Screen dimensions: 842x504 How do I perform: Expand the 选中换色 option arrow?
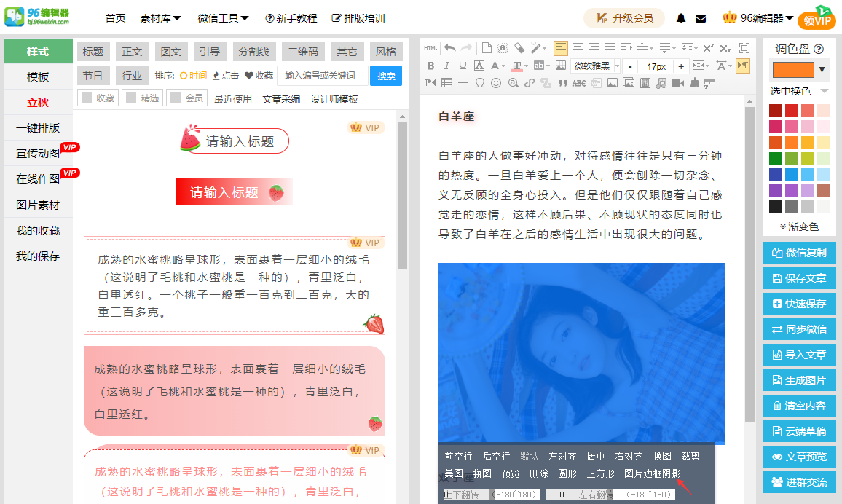click(825, 91)
